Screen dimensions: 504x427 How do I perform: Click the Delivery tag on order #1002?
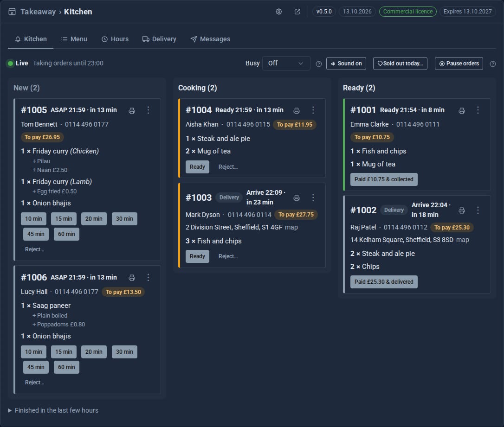(394, 210)
